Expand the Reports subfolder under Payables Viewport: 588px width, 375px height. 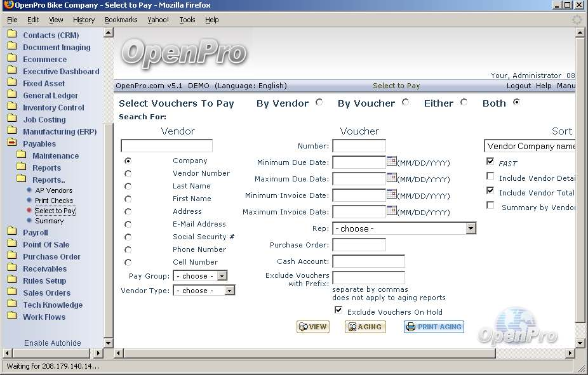(x=22, y=166)
